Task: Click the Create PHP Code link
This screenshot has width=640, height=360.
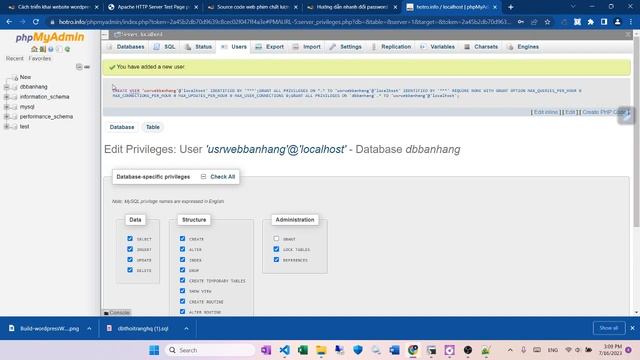Action: click(604, 112)
